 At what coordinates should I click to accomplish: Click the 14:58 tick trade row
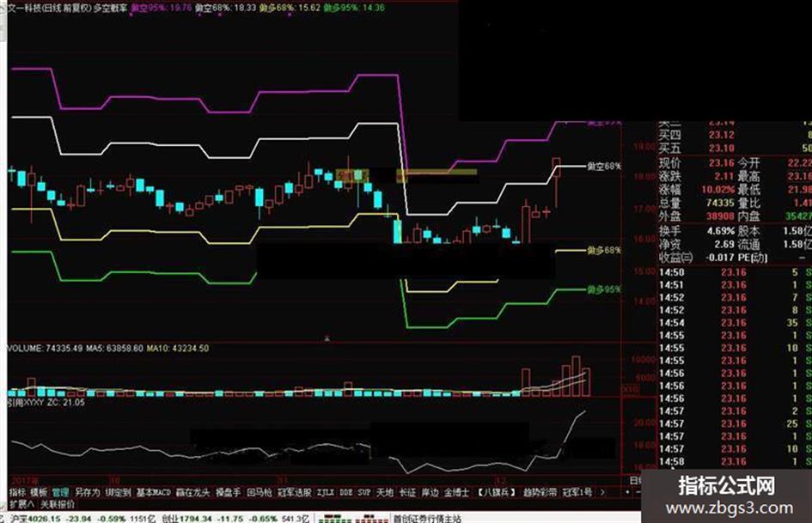tap(735, 461)
